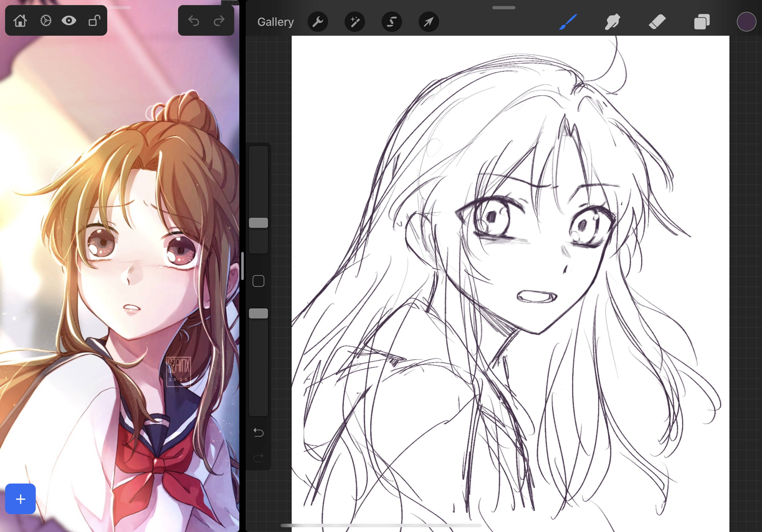Tap the Procreate window top grabber
Image resolution: width=762 pixels, height=532 pixels.
click(x=504, y=8)
